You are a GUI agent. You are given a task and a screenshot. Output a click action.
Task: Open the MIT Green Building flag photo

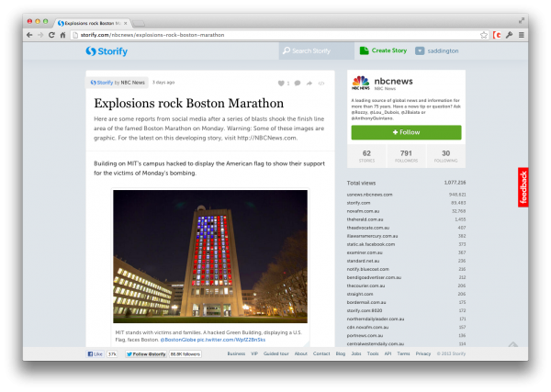pos(210,251)
